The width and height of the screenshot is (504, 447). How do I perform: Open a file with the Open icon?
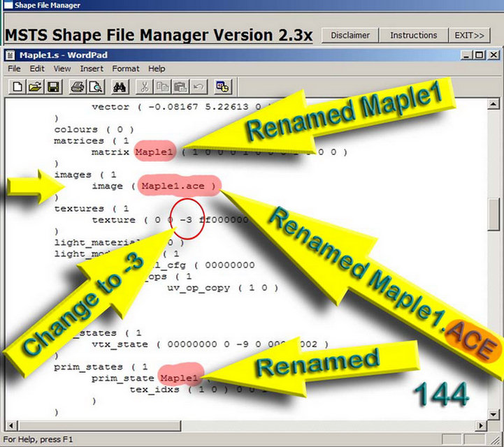36,87
